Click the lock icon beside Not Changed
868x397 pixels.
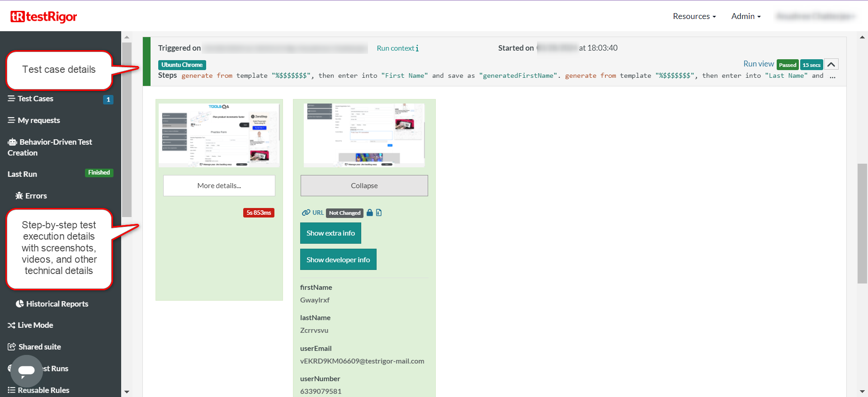pyautogui.click(x=370, y=213)
